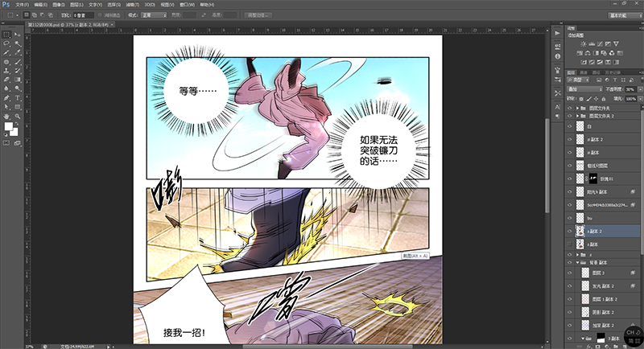
Task: Toggle lock all padlock button
Action: click(x=603, y=99)
